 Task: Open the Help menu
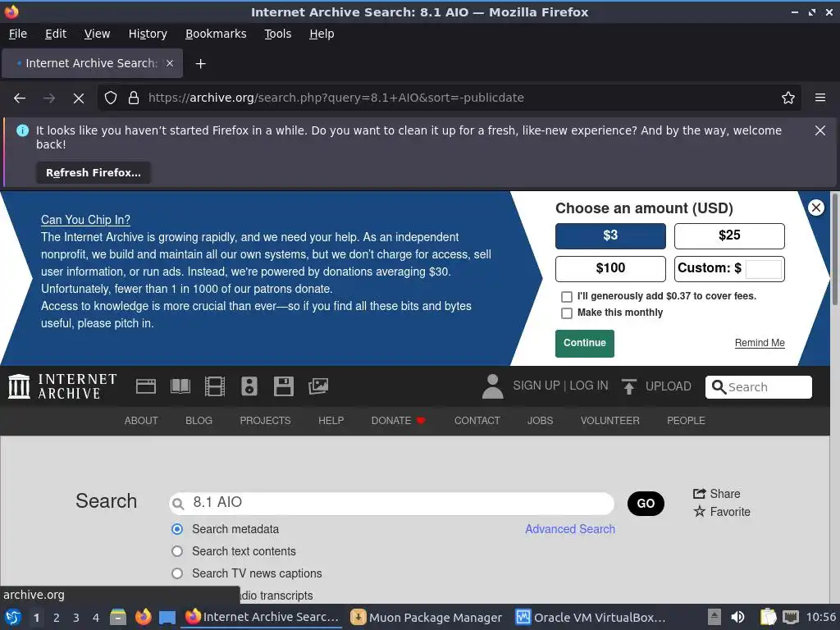pos(322,34)
